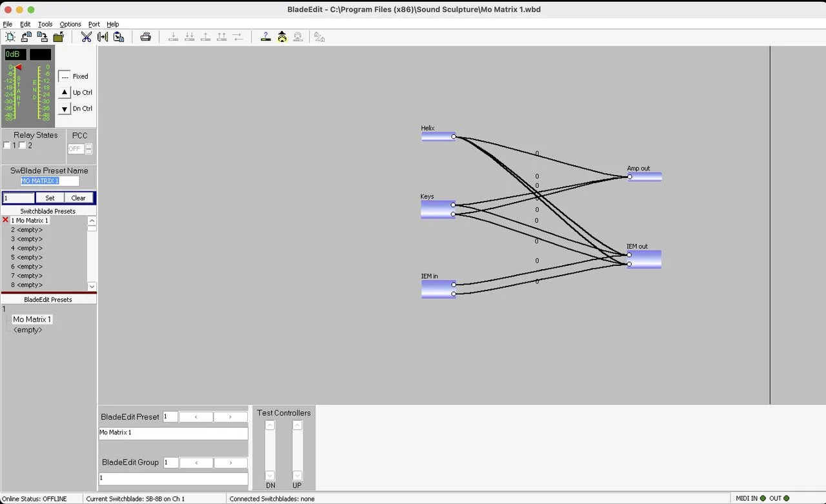The width and height of the screenshot is (826, 504).
Task: Open the Port menu
Action: tap(94, 24)
